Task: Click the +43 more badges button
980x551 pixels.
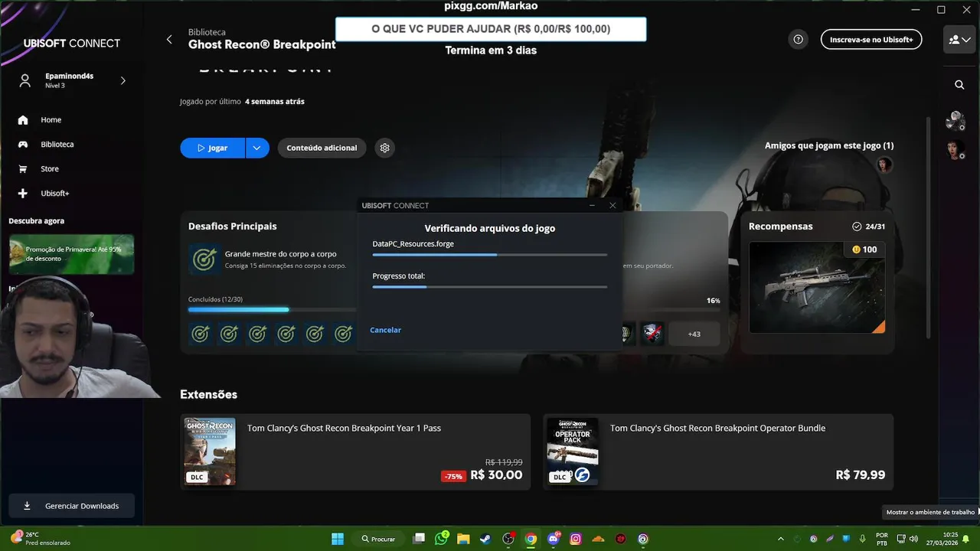Action: tap(694, 334)
